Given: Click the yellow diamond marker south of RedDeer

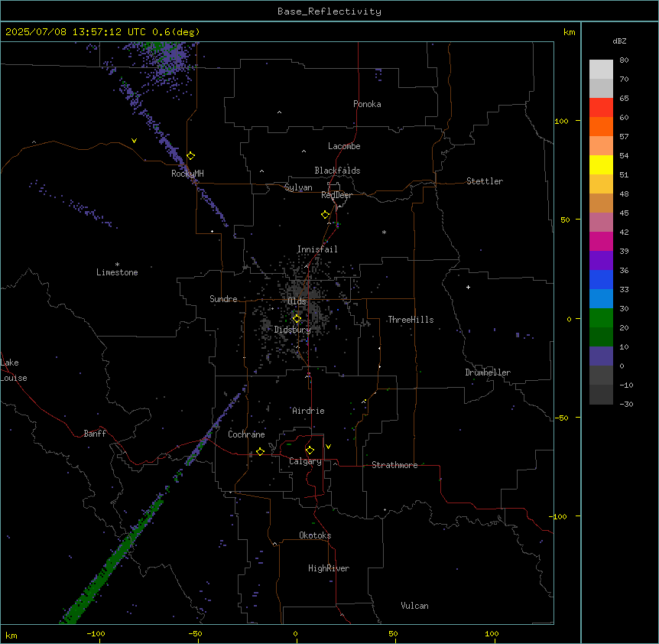Looking at the screenshot, I should coord(326,215).
